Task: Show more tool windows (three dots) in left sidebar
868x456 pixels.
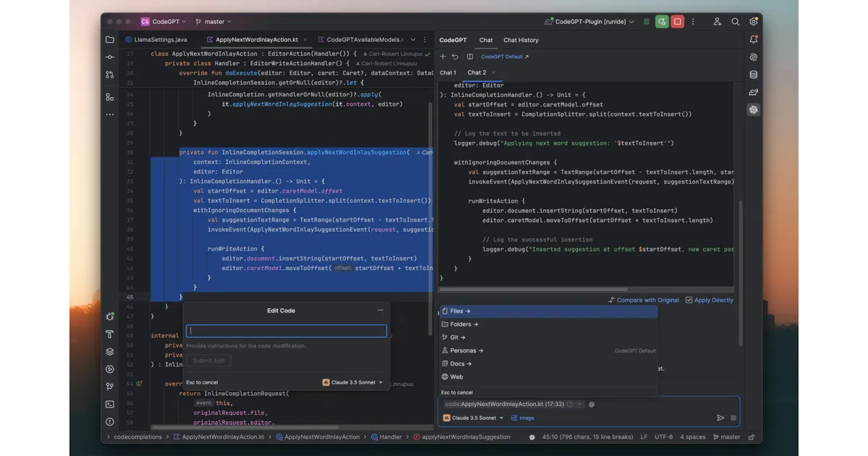Action: pyautogui.click(x=110, y=114)
